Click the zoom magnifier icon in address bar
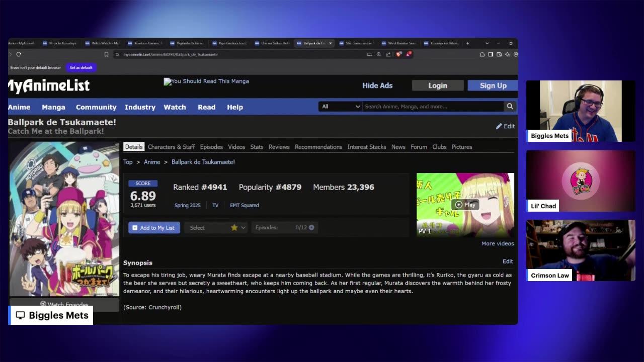Viewport: 644px width, 362px height. (x=379, y=54)
